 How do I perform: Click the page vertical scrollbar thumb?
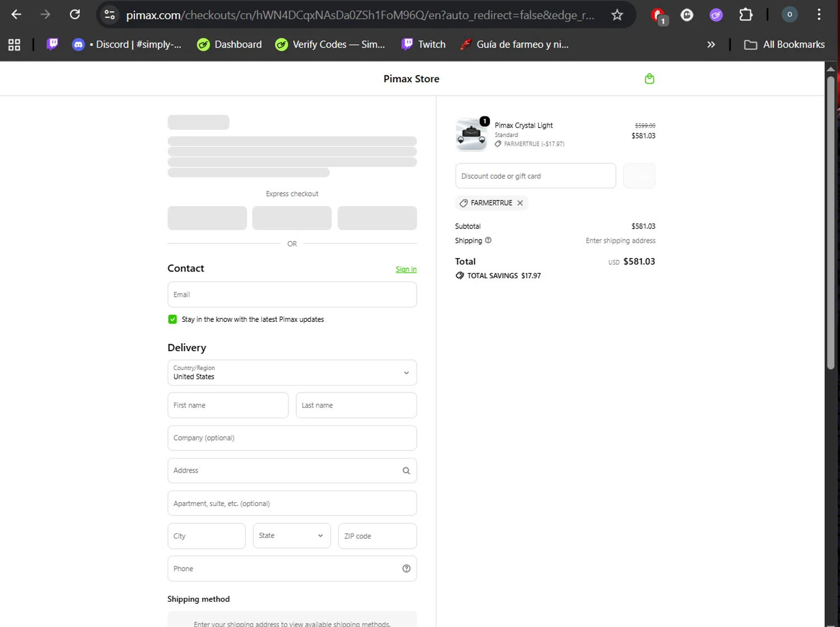coord(831,223)
